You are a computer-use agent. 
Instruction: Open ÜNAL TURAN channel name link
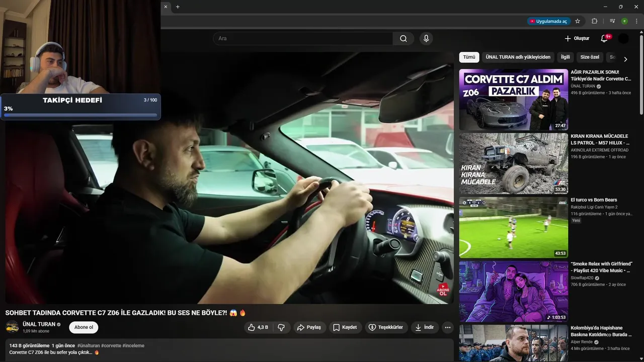point(39,324)
